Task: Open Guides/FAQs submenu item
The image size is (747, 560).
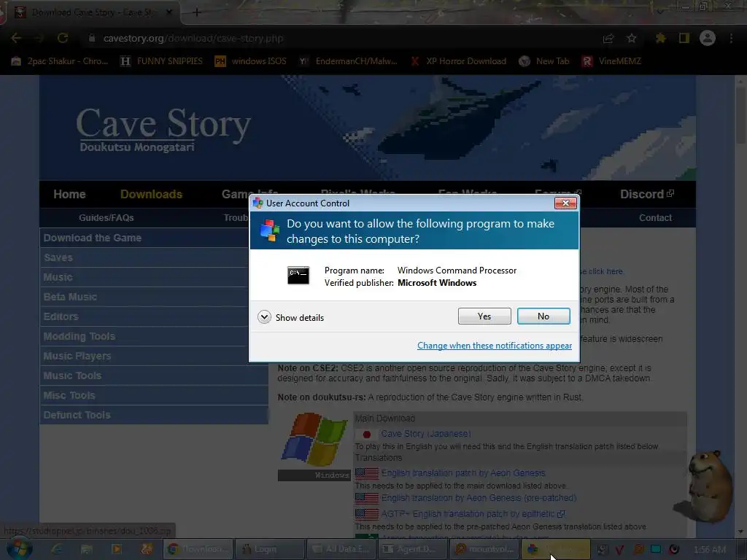Action: point(107,217)
